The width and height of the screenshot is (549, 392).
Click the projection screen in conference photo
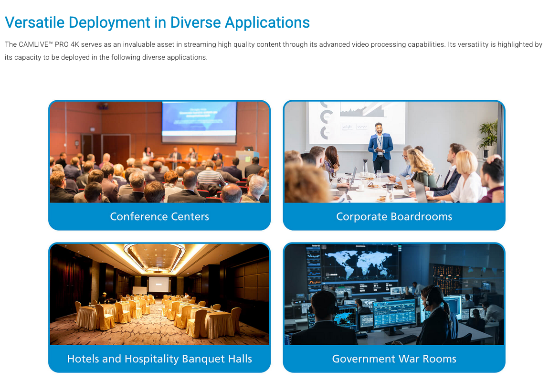click(x=199, y=121)
